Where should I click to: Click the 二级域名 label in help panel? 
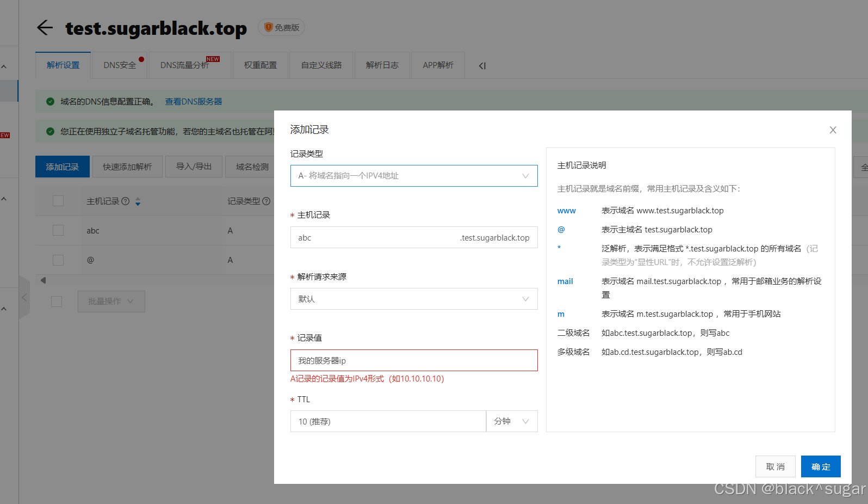coord(573,333)
